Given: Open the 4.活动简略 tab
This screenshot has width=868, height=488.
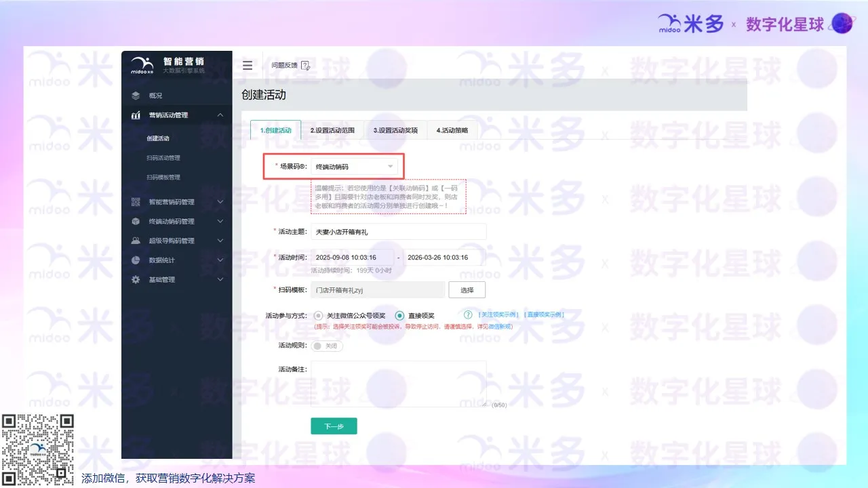Looking at the screenshot, I should click(452, 129).
